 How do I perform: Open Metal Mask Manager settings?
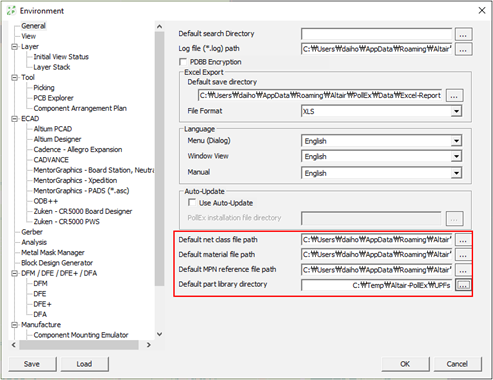[53, 253]
